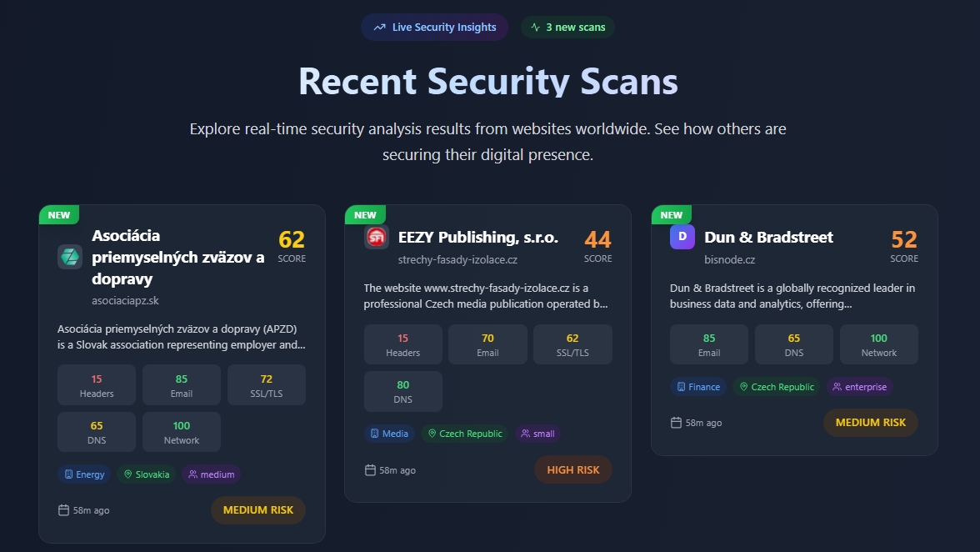The width and height of the screenshot is (980, 552).
Task: Select the Slovakia location tag
Action: 147,474
